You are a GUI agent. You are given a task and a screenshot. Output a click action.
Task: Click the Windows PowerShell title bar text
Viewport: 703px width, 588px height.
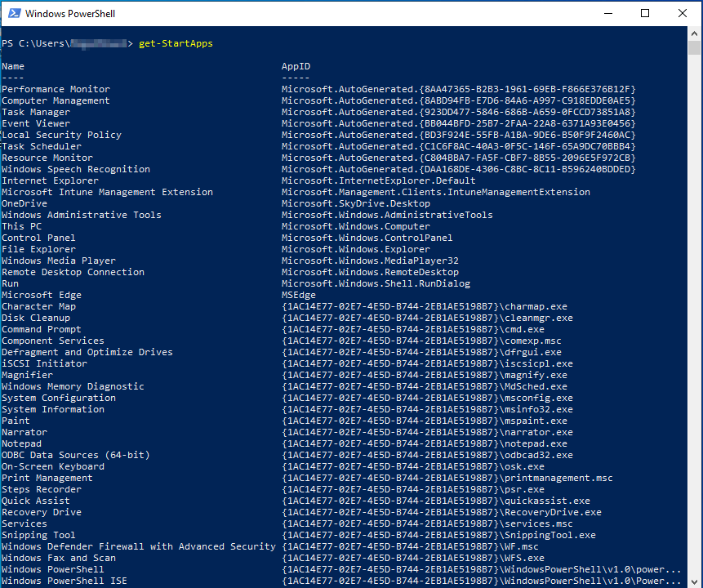click(x=69, y=14)
